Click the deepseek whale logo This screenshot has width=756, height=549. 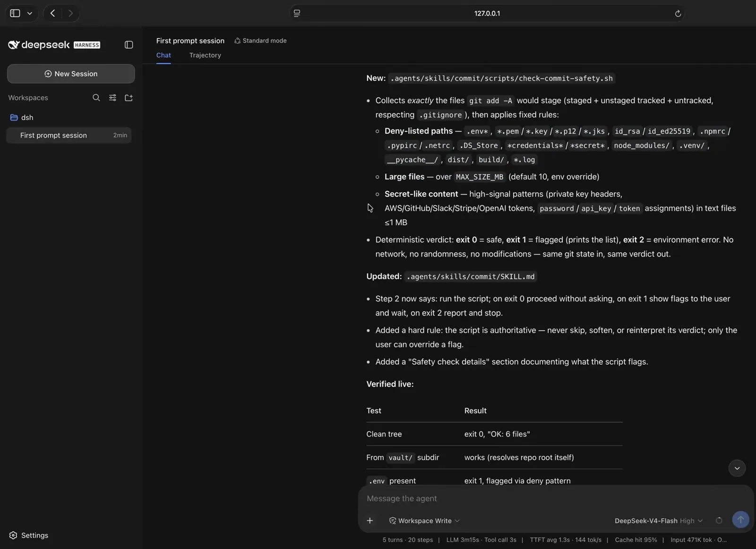(x=14, y=45)
